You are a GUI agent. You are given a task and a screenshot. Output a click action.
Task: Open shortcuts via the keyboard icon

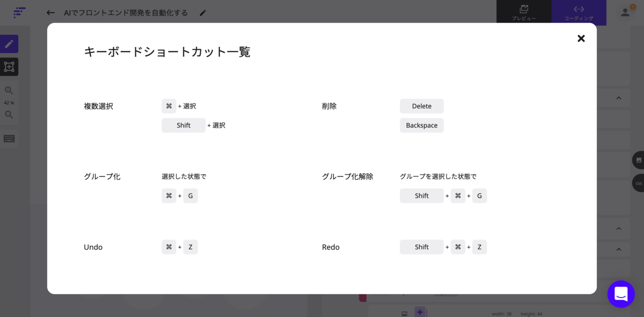point(9,138)
